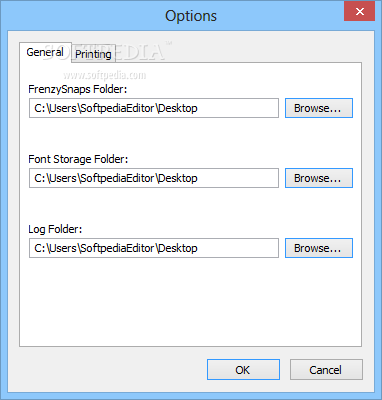Image resolution: width=382 pixels, height=400 pixels.
Task: Discard changes with the Cancel button
Action: point(326,370)
